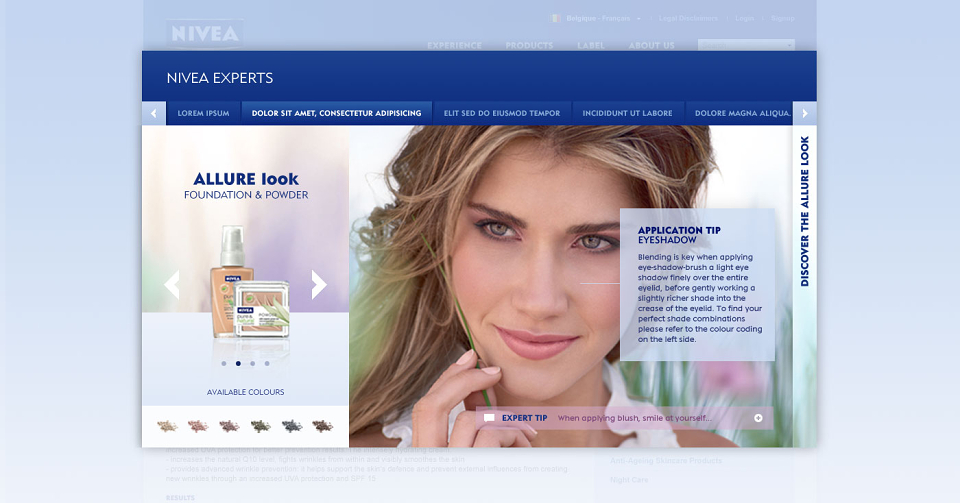This screenshot has height=503, width=960.
Task: Click the left arrow of the tab strip
Action: 154,113
